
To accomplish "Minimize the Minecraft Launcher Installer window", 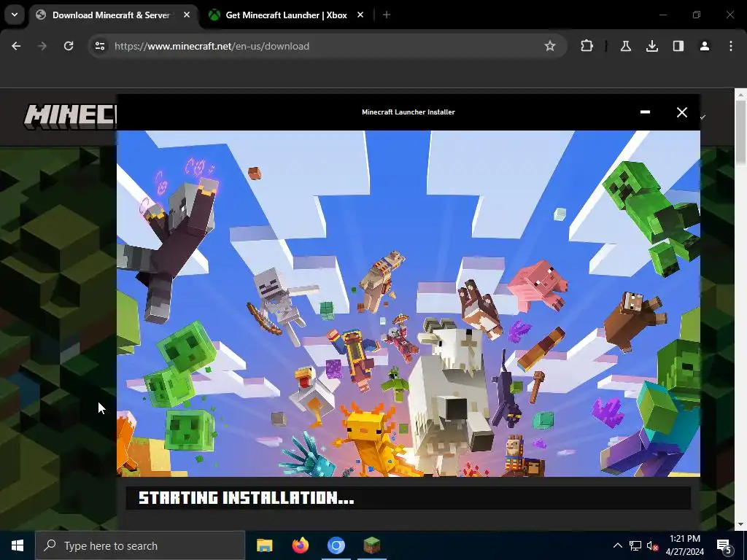I will [x=645, y=112].
